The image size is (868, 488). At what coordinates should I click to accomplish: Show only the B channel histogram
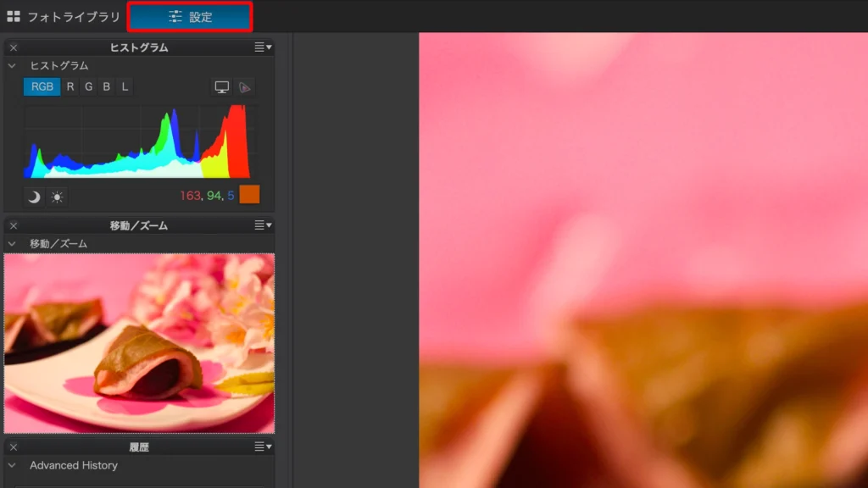coord(107,86)
